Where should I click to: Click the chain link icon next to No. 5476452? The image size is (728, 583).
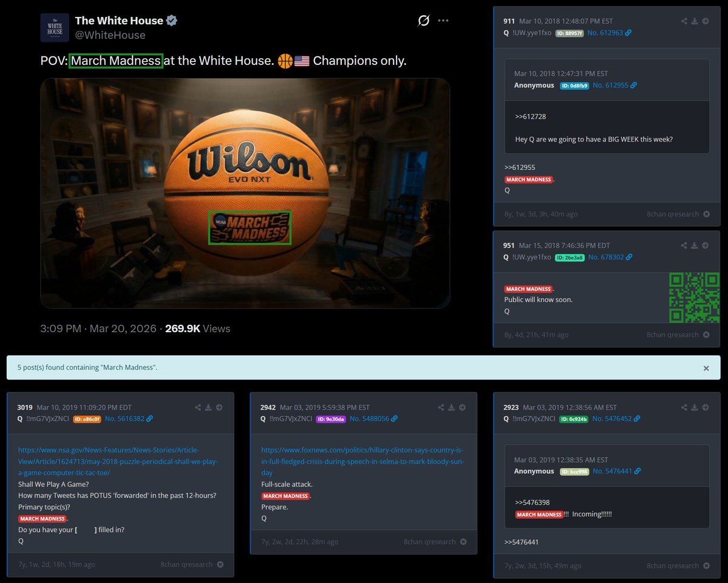[x=637, y=418]
